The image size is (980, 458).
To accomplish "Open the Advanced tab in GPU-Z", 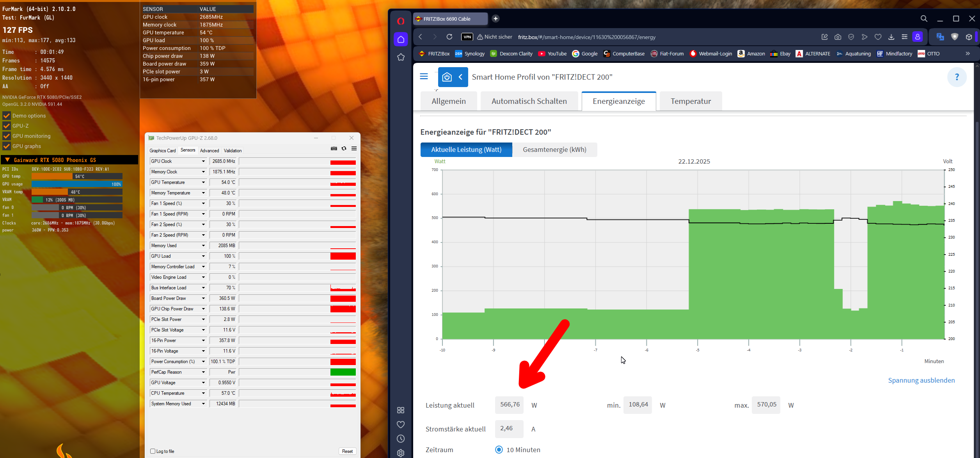I will 209,151.
